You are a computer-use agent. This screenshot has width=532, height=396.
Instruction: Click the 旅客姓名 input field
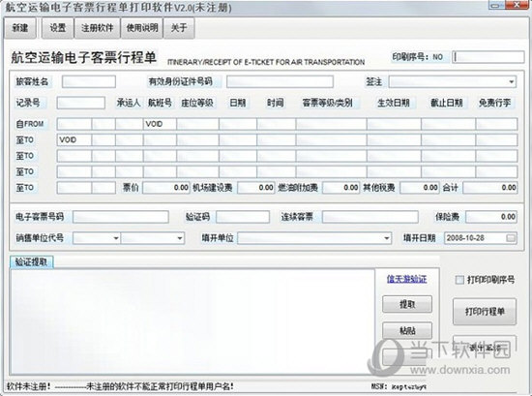(89, 81)
